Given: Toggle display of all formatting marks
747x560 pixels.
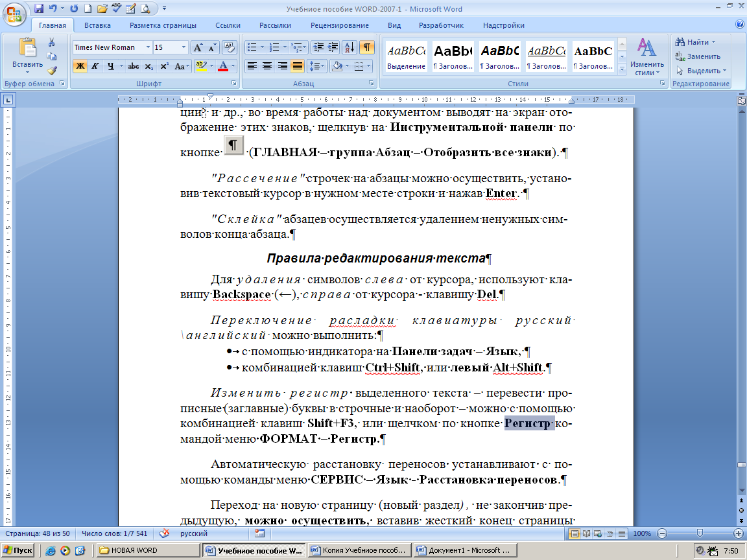Looking at the screenshot, I should click(367, 47).
